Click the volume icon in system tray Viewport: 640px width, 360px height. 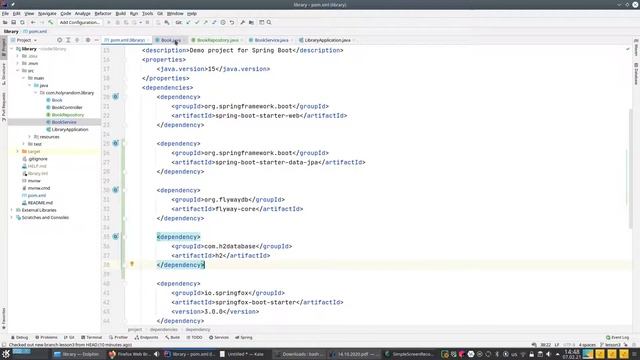click(x=548, y=354)
